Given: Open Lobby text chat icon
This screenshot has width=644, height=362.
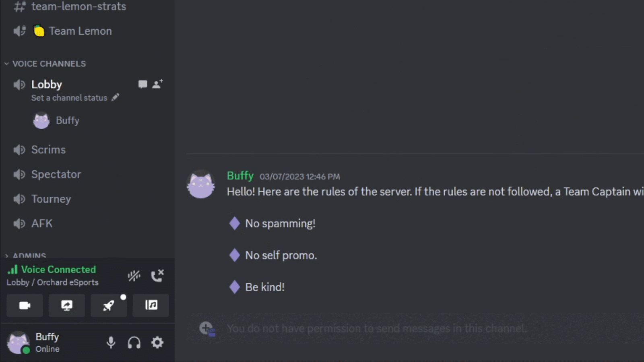Looking at the screenshot, I should (x=142, y=84).
